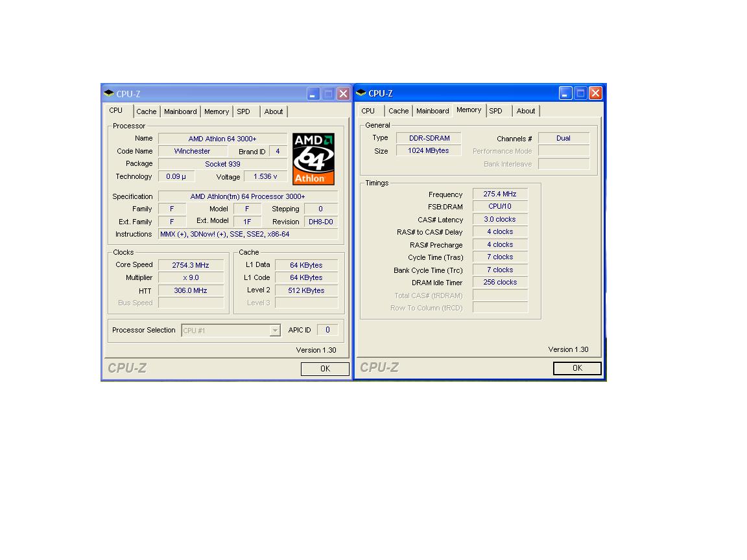Screen dimensions: 747x560
Task: Click the Package value Socket 939
Action: pos(222,164)
